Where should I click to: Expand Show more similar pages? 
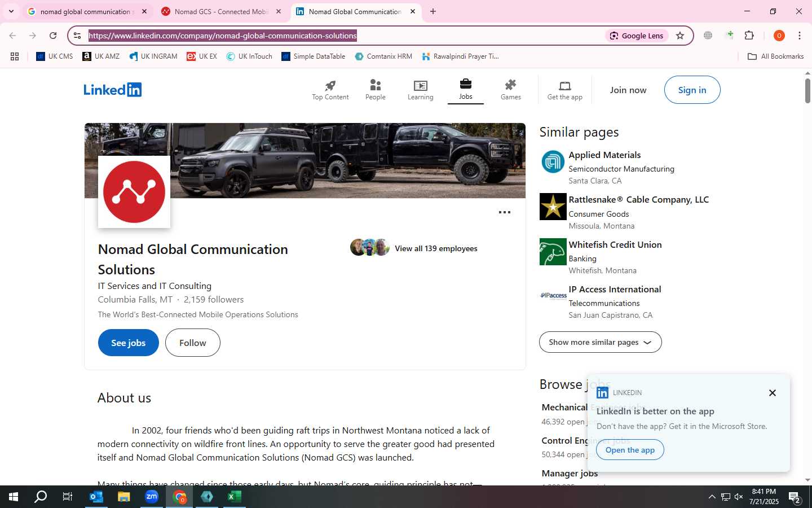point(601,342)
